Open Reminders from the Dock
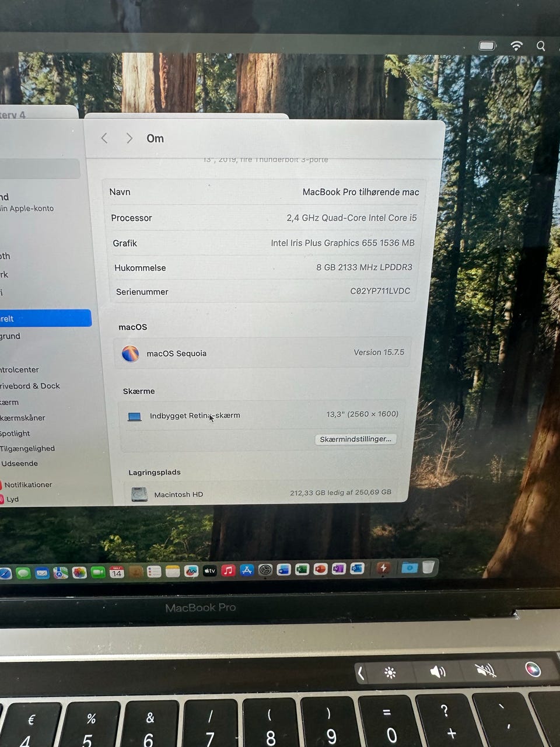This screenshot has height=747, width=560. pos(154,571)
